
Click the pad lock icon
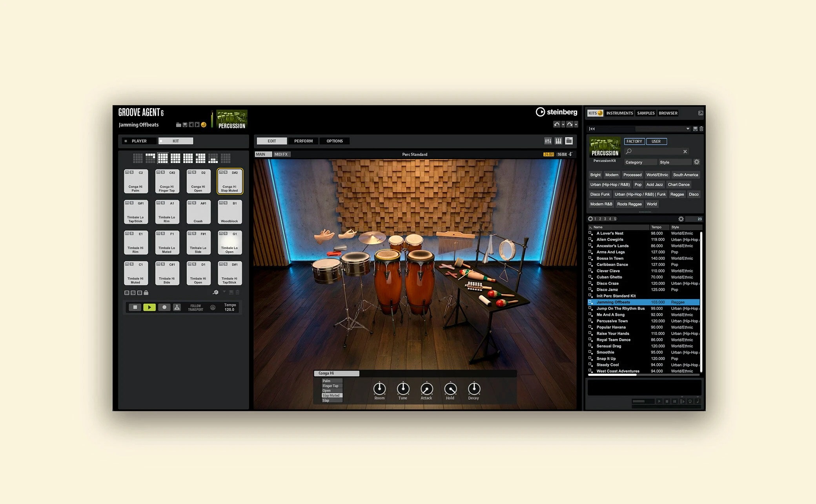[x=146, y=293]
